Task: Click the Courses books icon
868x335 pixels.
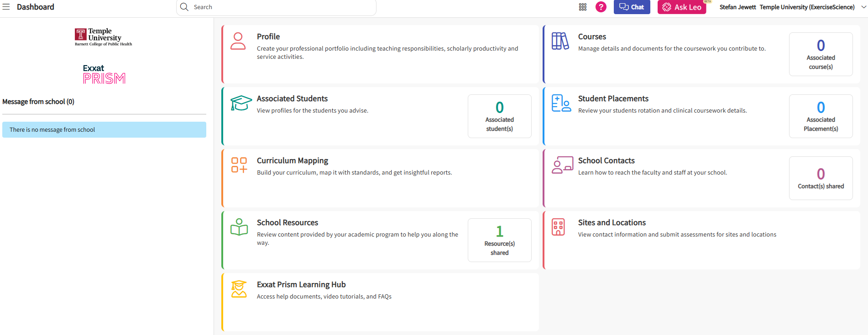Action: 560,41
